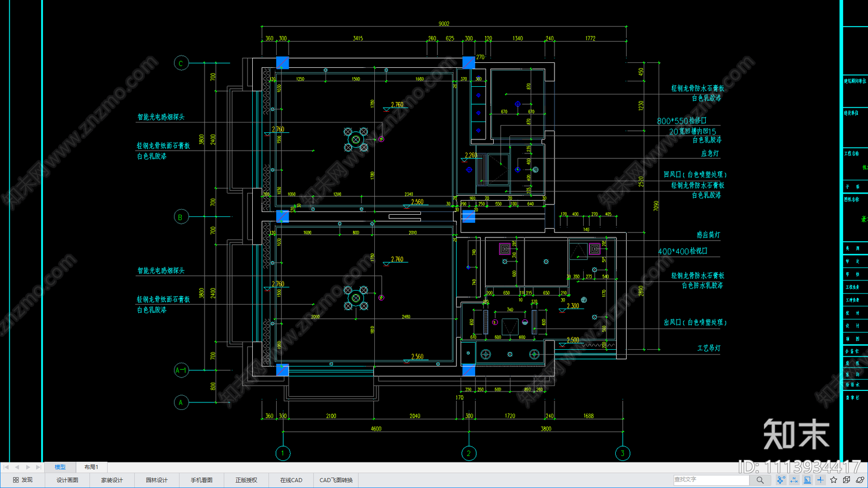Jump to first layout tab arrow

[7, 467]
